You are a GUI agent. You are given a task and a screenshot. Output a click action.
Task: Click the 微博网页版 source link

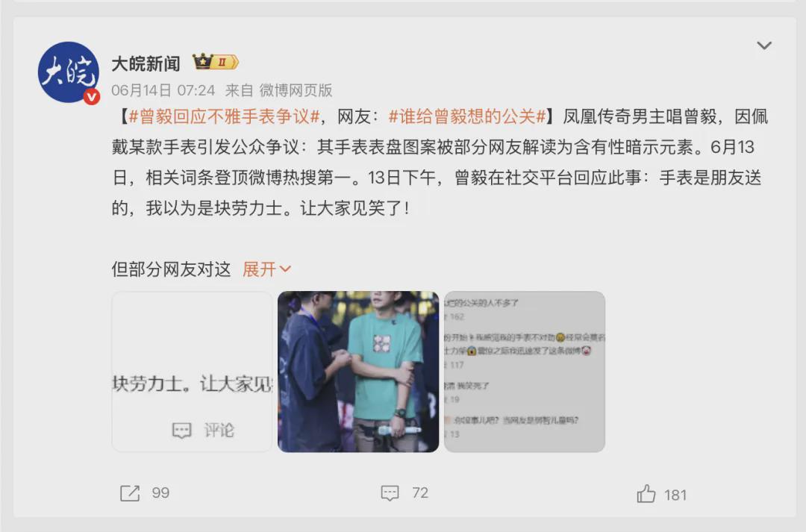tap(296, 90)
